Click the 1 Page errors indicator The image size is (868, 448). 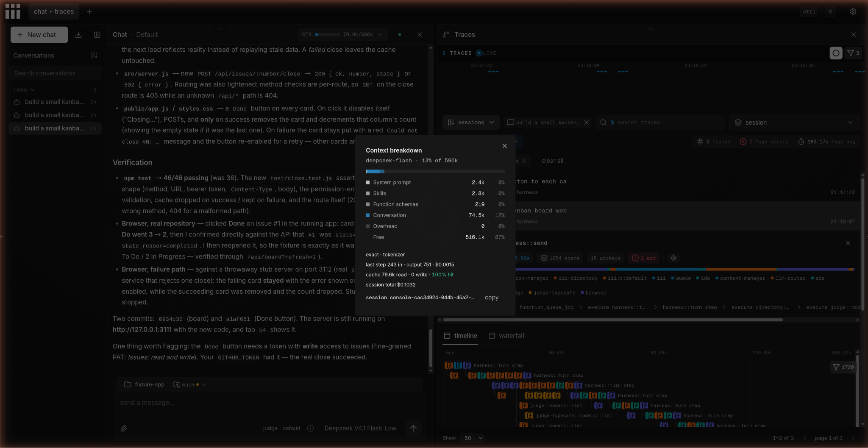point(764,142)
